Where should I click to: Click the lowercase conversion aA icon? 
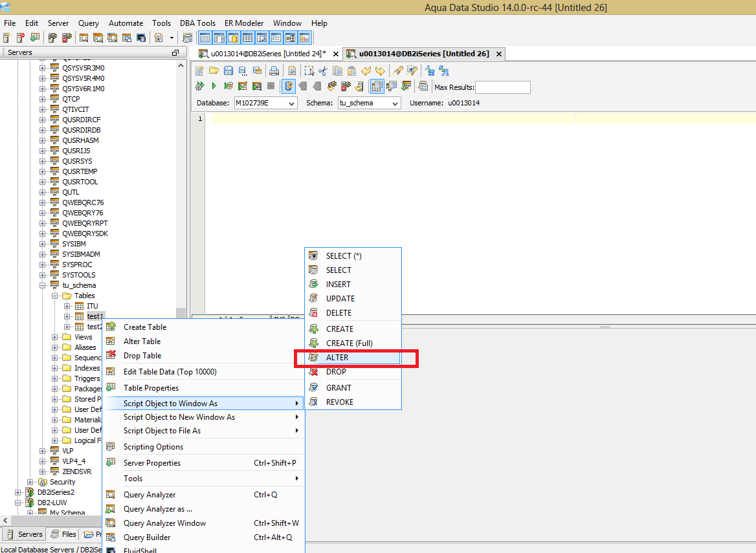click(x=443, y=71)
